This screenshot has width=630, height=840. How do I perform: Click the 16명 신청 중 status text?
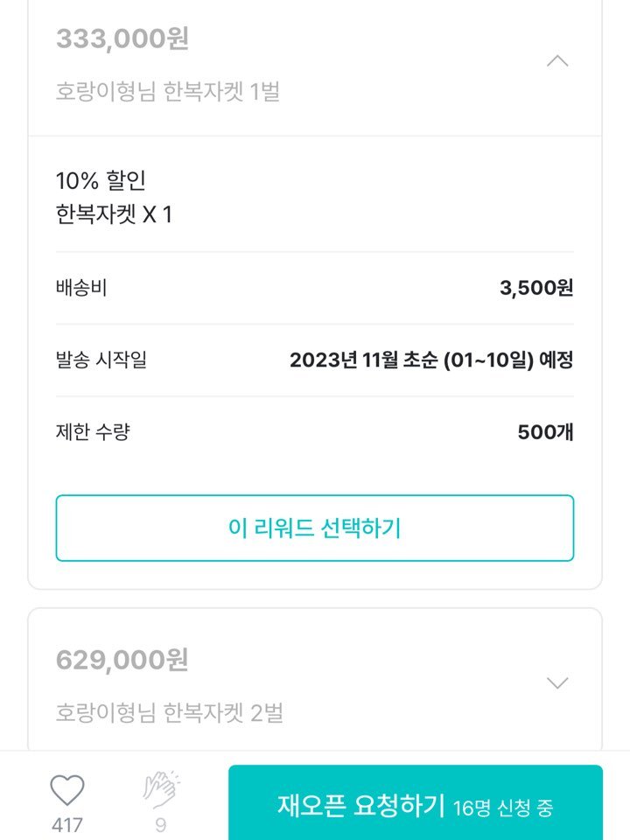point(503,808)
